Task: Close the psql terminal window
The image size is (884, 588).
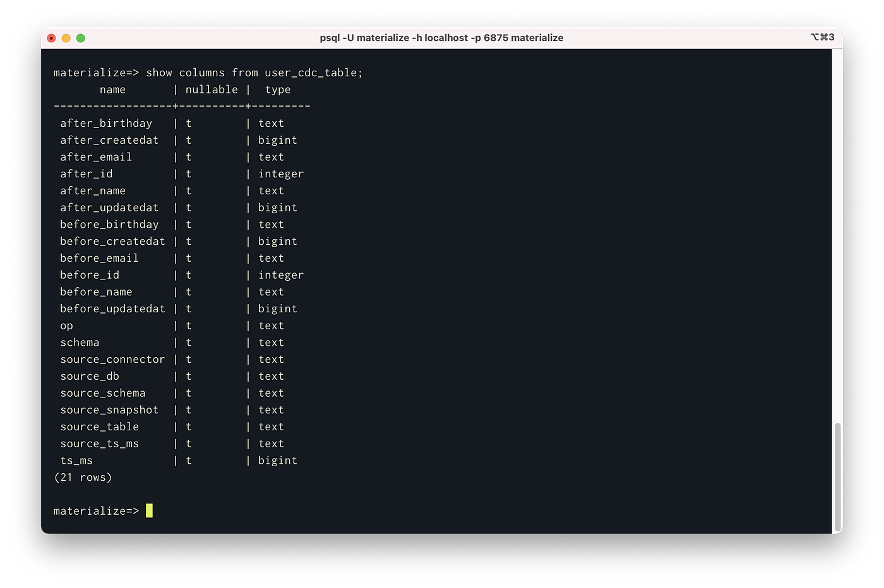Action: pos(52,38)
